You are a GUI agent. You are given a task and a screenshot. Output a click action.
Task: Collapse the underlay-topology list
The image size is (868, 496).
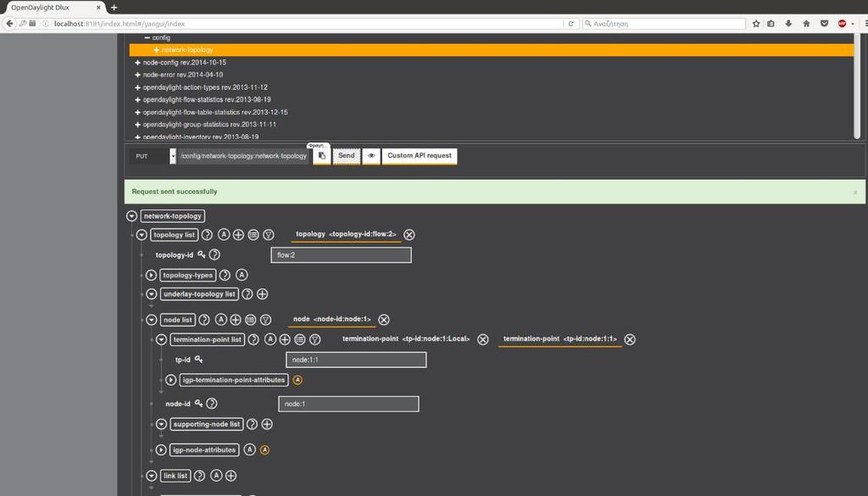pos(152,294)
